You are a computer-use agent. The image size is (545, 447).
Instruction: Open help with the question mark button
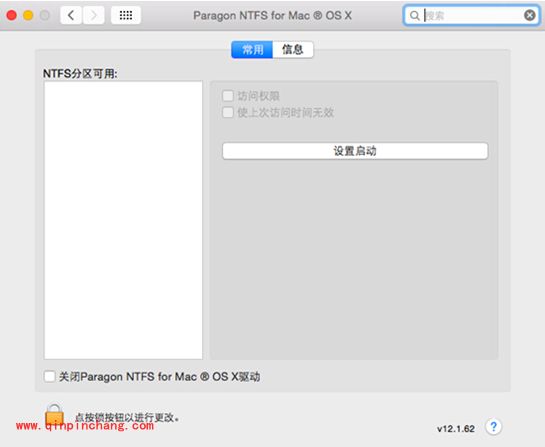(x=494, y=426)
